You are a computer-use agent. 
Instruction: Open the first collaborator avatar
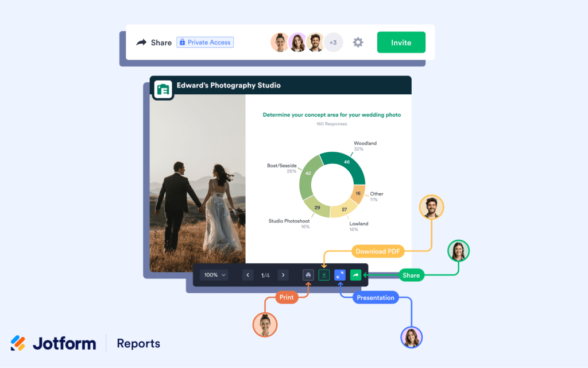click(x=280, y=42)
